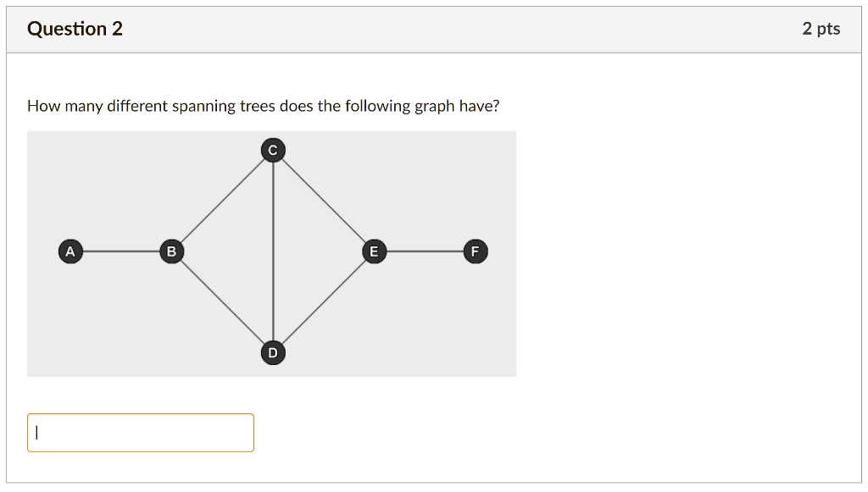Click the edge between C and E
The image size is (868, 492).
pyautogui.click(x=324, y=201)
